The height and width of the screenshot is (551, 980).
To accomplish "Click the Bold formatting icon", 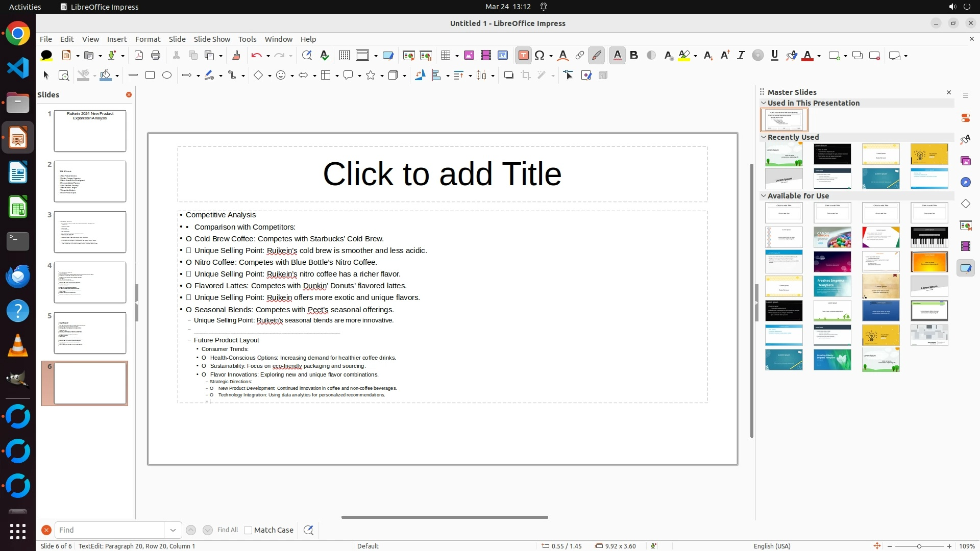I will [634, 56].
